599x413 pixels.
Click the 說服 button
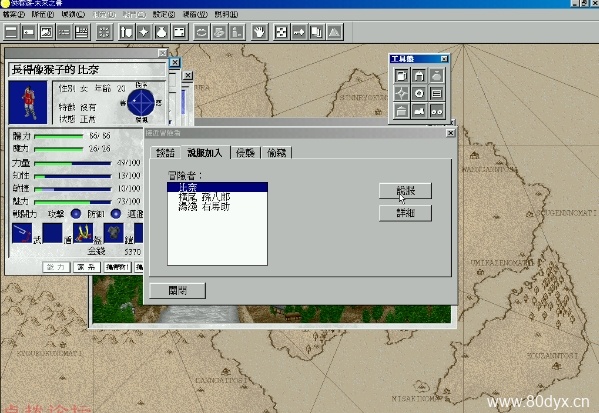click(x=405, y=191)
